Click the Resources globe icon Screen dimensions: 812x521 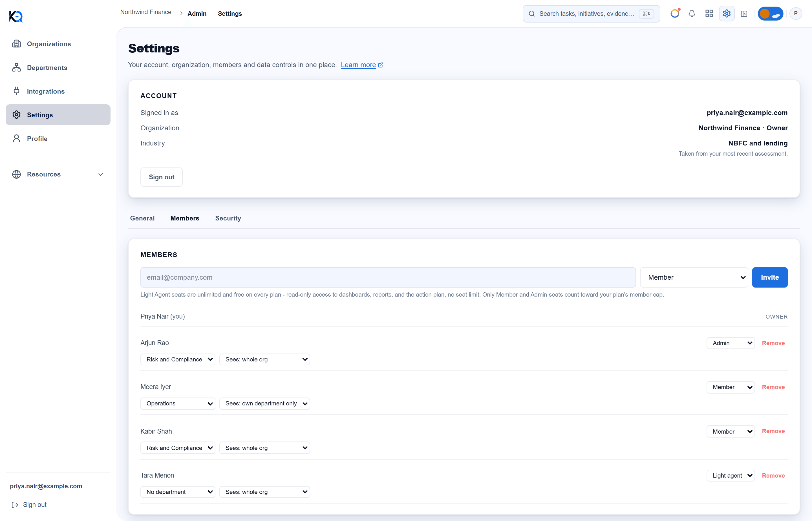(x=16, y=174)
